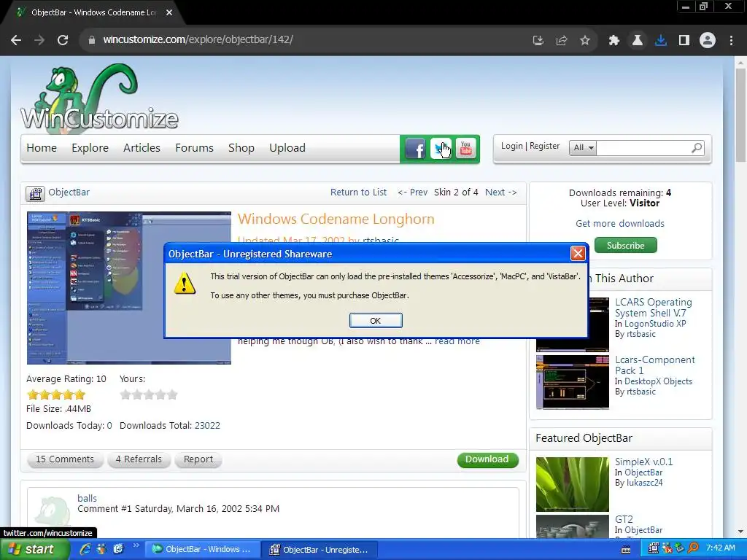Open the 4 Referrals tab
The height and width of the screenshot is (560, 747).
(139, 459)
